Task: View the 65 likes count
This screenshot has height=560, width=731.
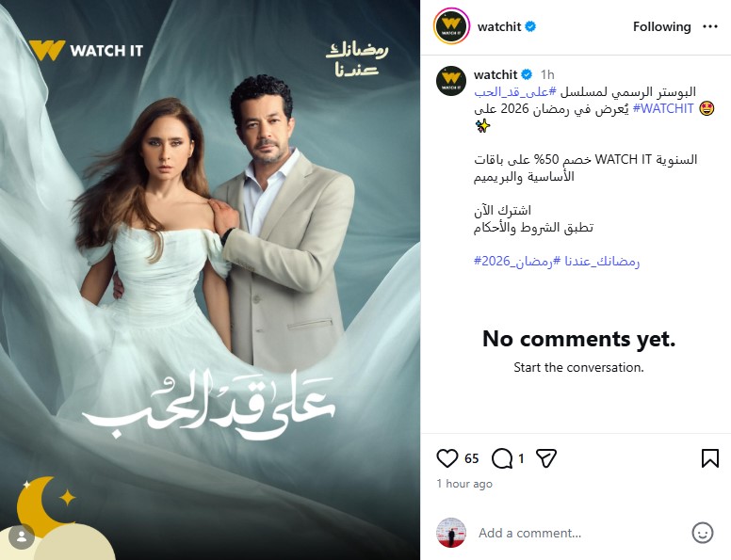Action: tap(471, 459)
